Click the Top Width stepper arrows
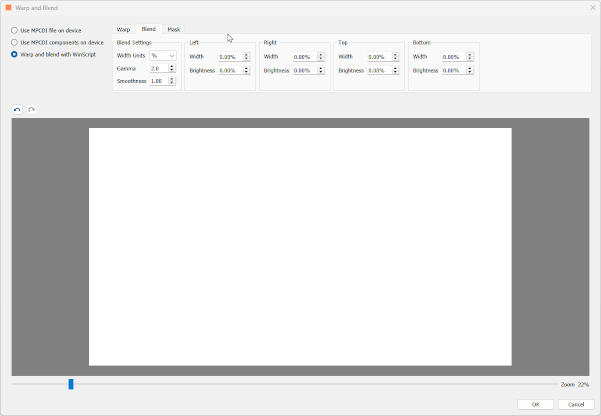The width and height of the screenshot is (601, 416). point(394,57)
